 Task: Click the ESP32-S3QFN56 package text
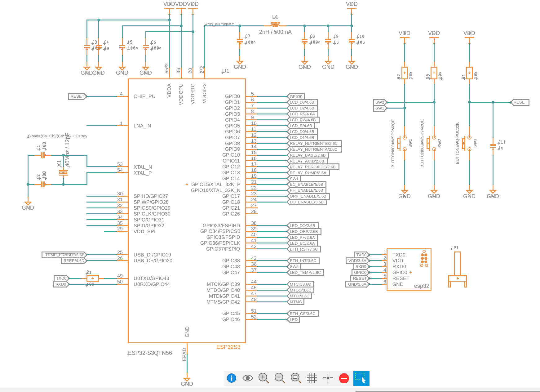[150, 353]
